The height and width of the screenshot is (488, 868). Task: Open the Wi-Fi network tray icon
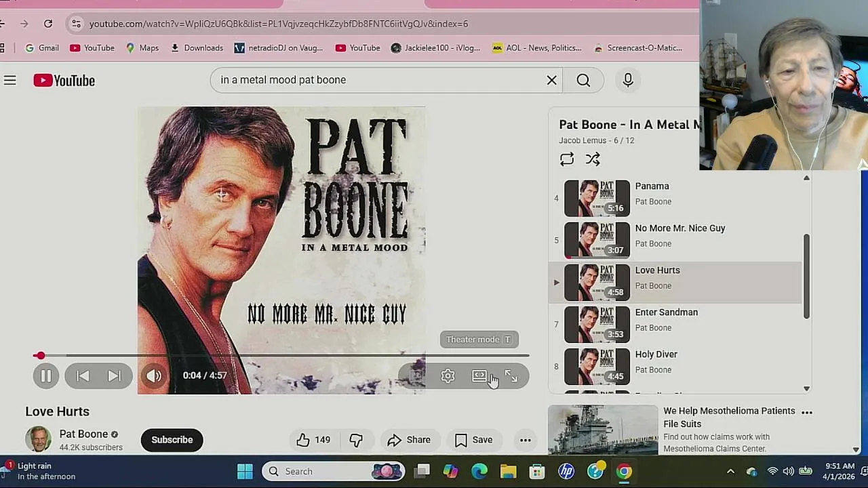[x=772, y=471]
